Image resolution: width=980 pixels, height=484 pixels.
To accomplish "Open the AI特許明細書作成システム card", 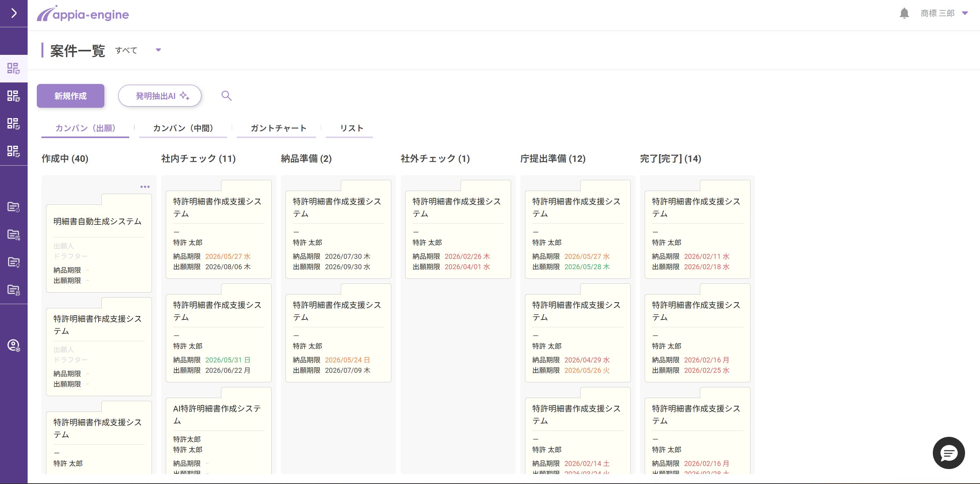I will click(219, 431).
